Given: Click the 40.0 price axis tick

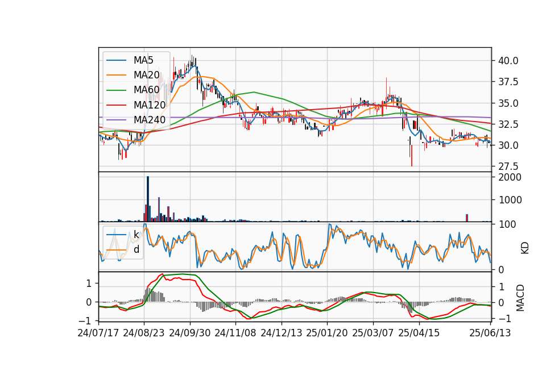Looking at the screenshot, I should click(x=508, y=61).
